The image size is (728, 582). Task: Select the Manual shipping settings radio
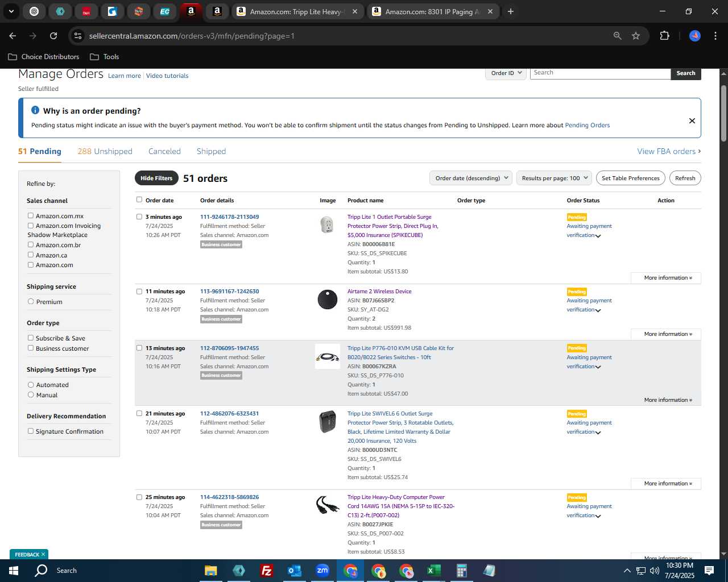(x=31, y=394)
